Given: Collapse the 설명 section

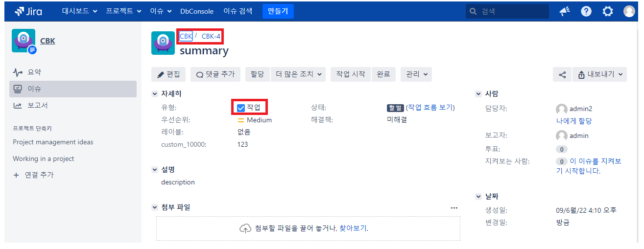Looking at the screenshot, I should 155,170.
